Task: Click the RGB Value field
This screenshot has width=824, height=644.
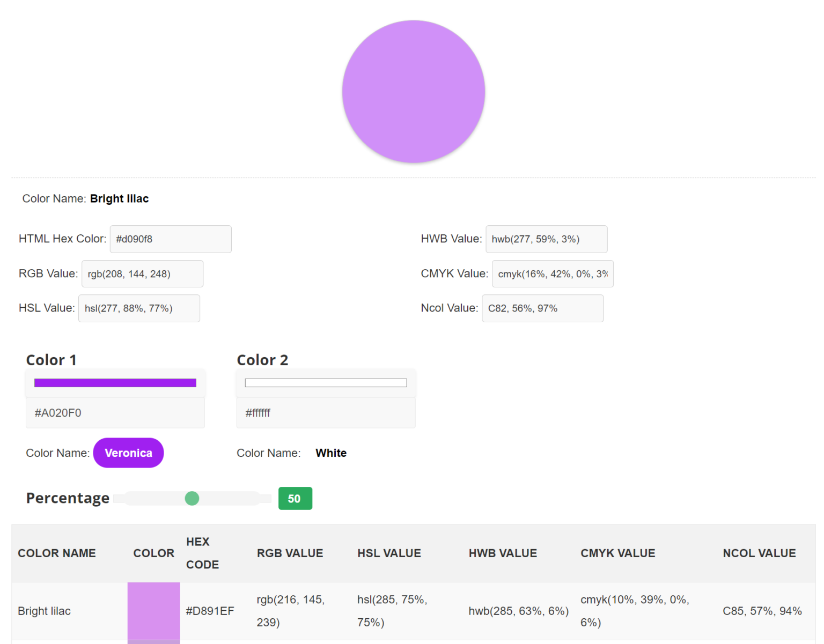Action: click(142, 274)
